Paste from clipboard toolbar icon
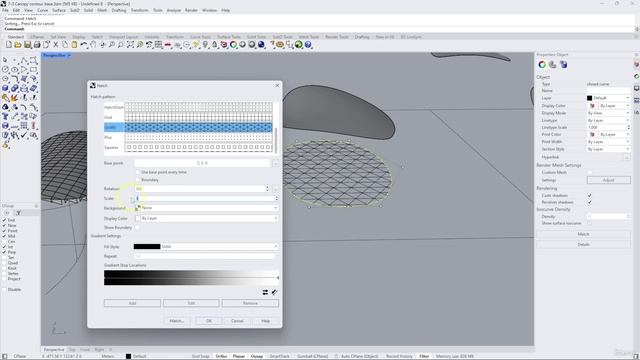The image size is (640, 360). [74, 44]
